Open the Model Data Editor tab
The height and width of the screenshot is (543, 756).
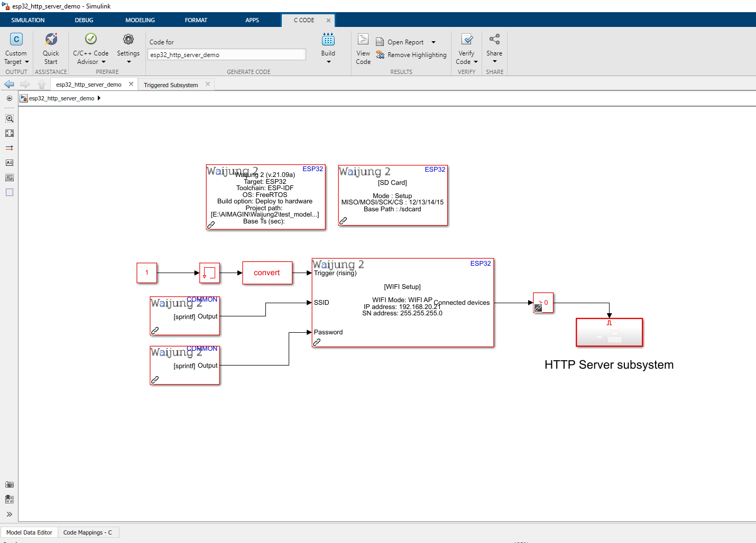coord(29,532)
